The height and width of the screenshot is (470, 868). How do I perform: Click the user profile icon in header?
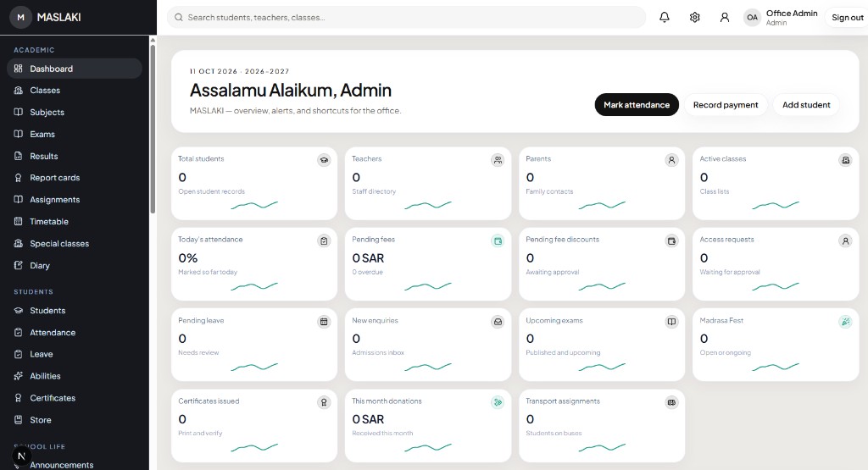click(725, 17)
